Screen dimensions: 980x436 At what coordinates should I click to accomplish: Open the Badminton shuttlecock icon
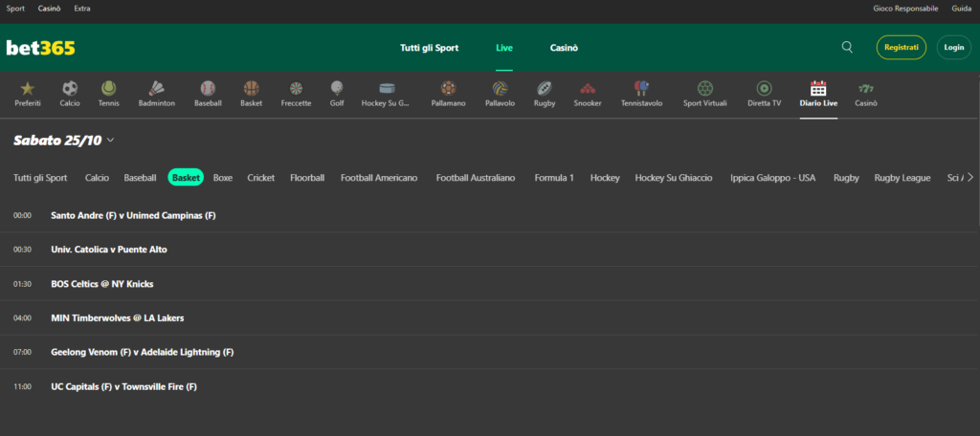156,89
